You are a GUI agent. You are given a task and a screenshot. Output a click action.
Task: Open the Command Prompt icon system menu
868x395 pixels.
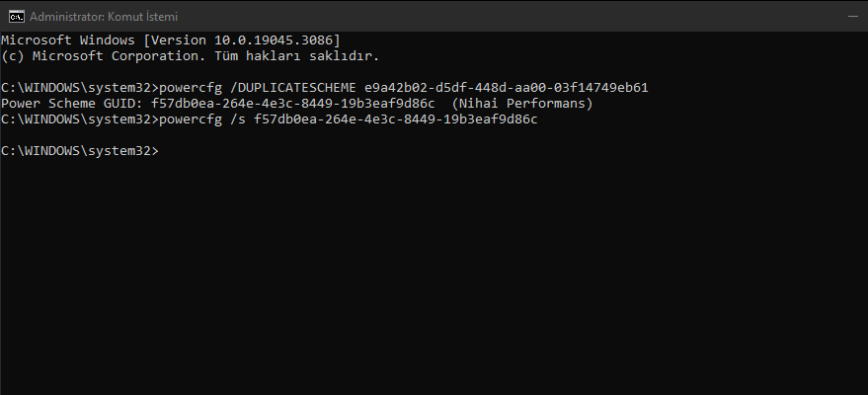pyautogui.click(x=17, y=17)
